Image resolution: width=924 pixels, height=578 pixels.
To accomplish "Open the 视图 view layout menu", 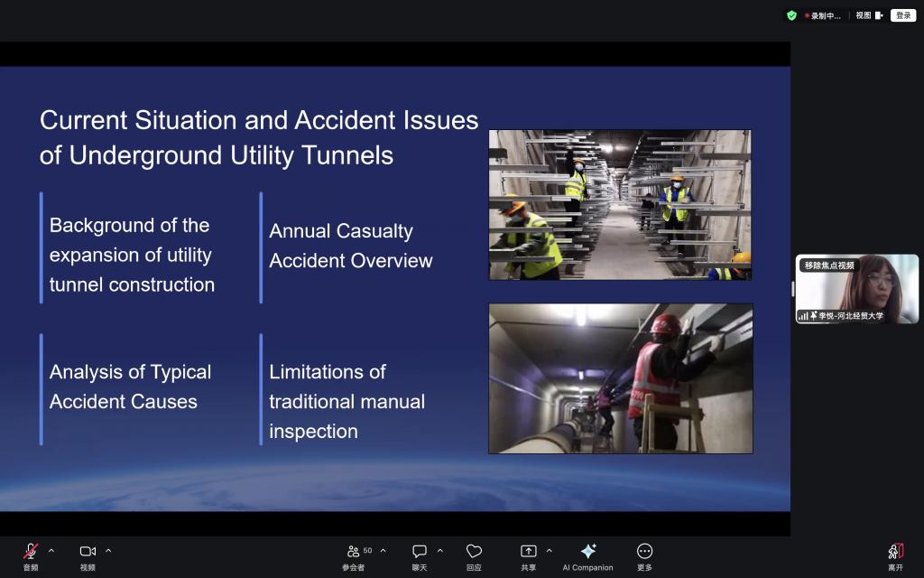I will [869, 15].
